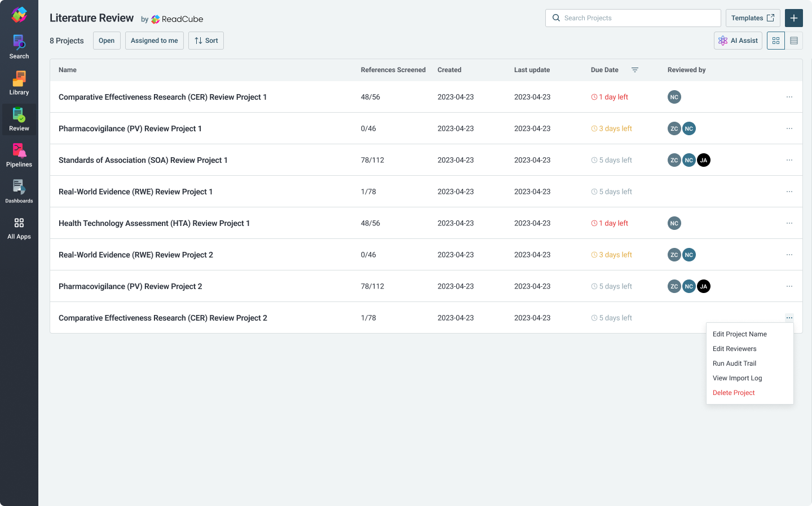812x506 pixels.
Task: Open the Search app in sidebar
Action: [x=19, y=47]
